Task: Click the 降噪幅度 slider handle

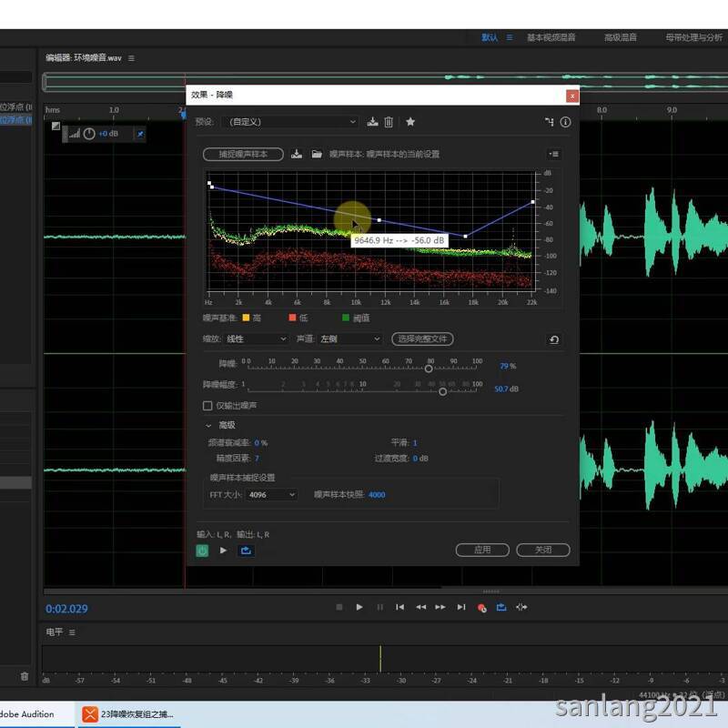Action: 443,392
